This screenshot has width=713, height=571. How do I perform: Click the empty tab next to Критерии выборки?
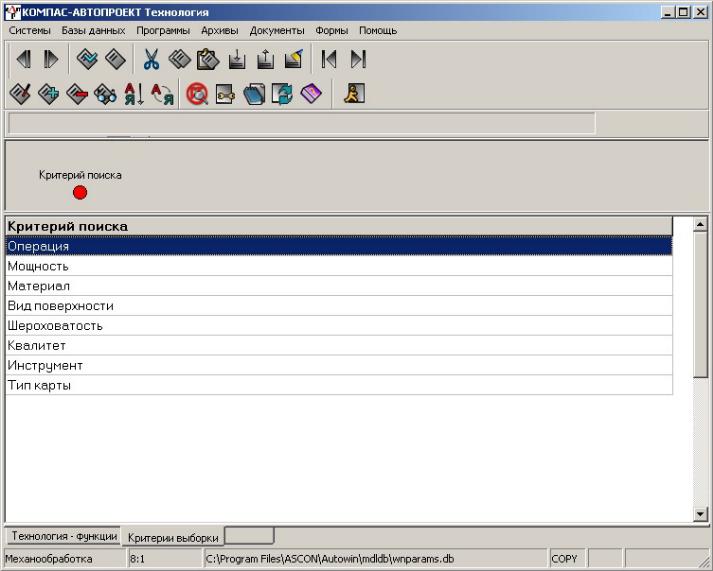pyautogui.click(x=250, y=535)
